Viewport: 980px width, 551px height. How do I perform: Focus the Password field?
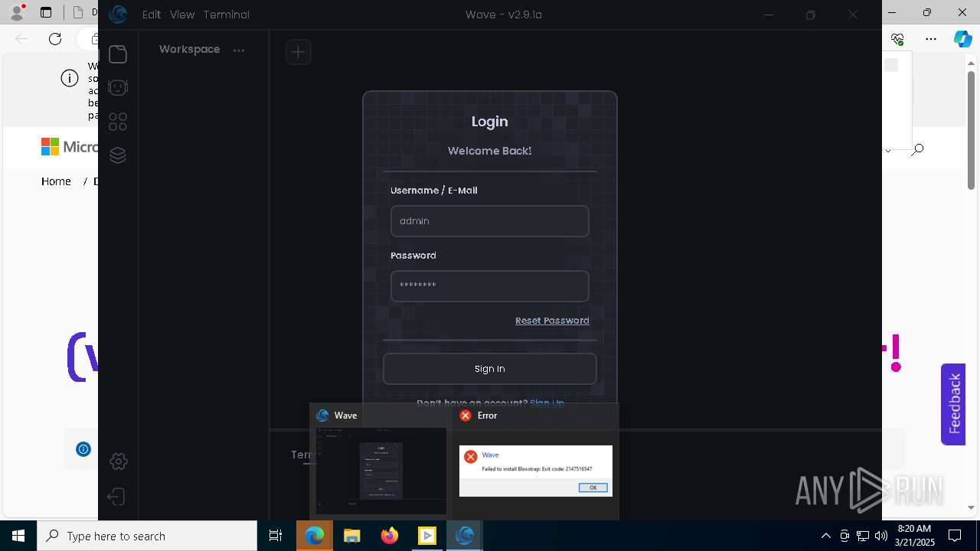490,286
